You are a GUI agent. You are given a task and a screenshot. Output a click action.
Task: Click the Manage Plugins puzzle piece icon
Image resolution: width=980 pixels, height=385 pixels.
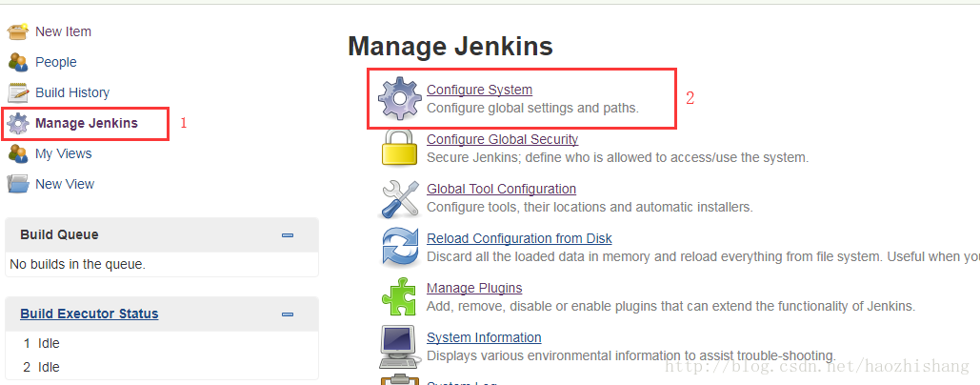(x=399, y=297)
